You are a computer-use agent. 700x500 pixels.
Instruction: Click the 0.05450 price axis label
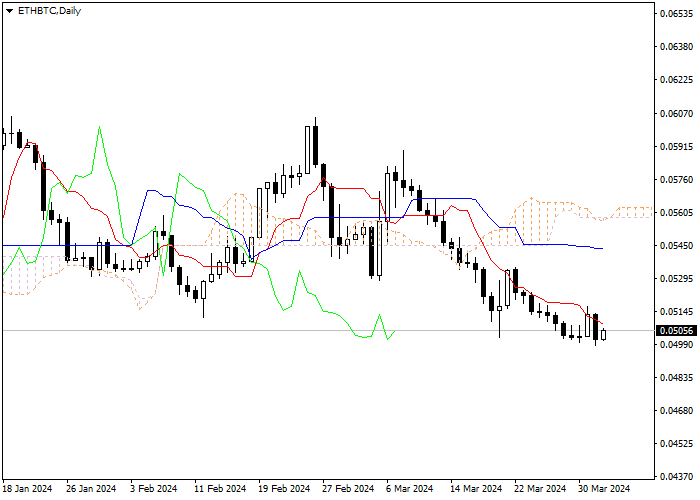pyautogui.click(x=676, y=246)
